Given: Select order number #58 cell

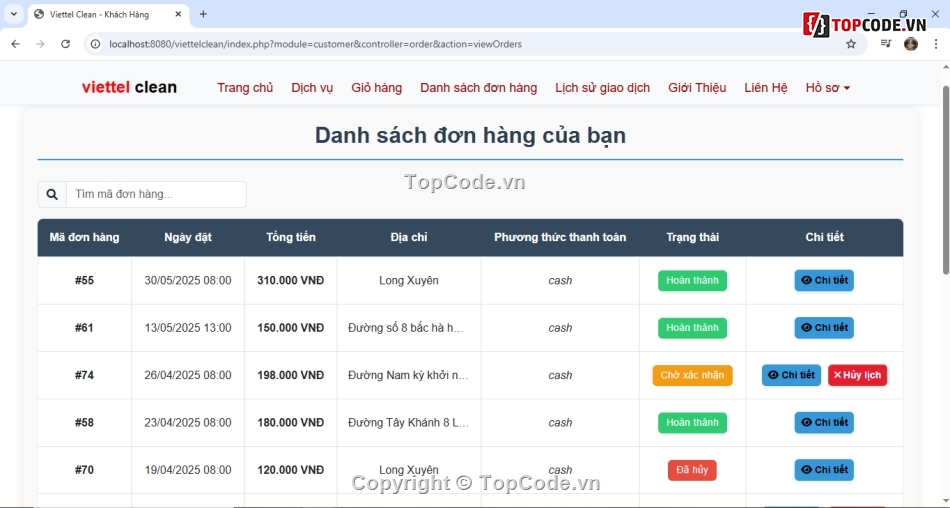Looking at the screenshot, I should click(x=84, y=423).
